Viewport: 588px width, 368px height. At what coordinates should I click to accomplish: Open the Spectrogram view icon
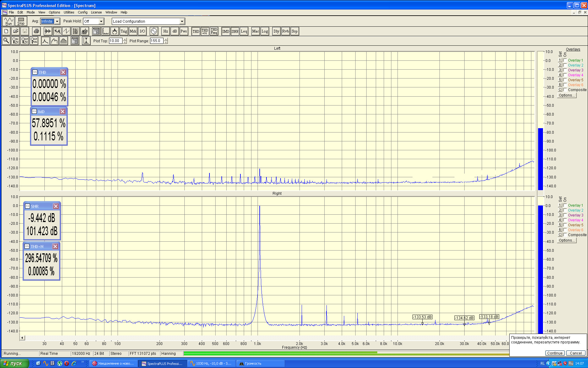[x=75, y=31]
